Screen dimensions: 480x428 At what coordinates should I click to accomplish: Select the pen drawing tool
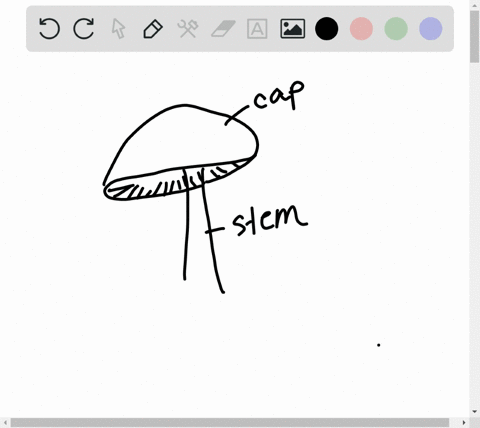pyautogui.click(x=153, y=29)
